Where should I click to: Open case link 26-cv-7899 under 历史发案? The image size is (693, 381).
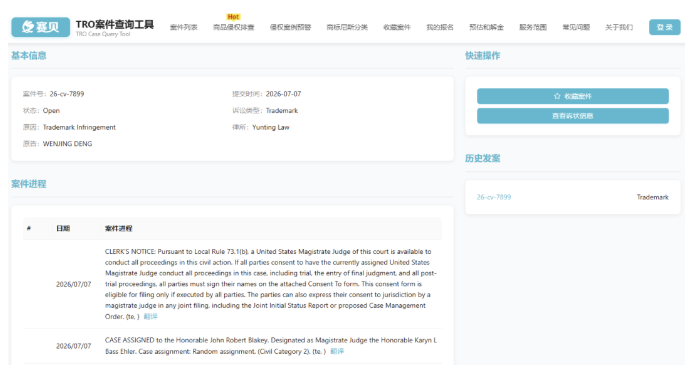[x=494, y=197]
